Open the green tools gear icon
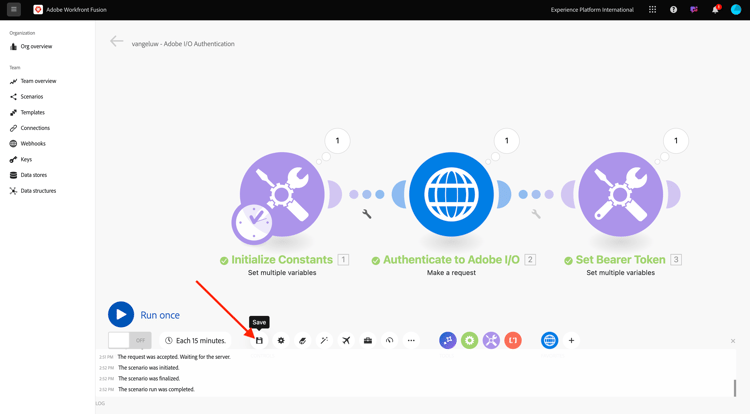 pyautogui.click(x=470, y=340)
